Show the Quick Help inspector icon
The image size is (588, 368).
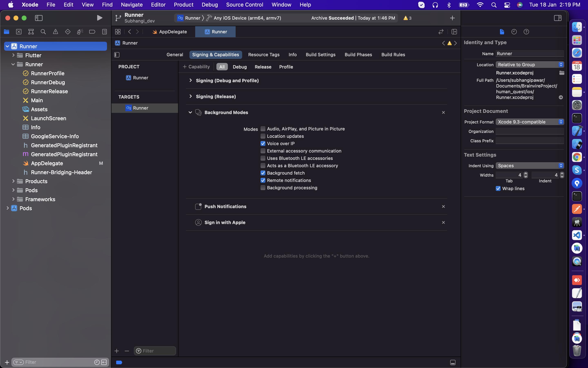(526, 32)
